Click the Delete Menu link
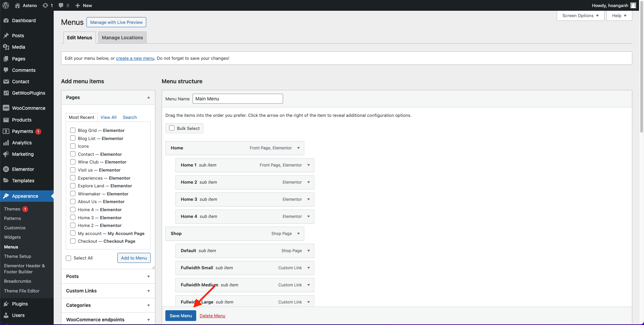Image resolution: width=644 pixels, height=325 pixels. pyautogui.click(x=212, y=316)
